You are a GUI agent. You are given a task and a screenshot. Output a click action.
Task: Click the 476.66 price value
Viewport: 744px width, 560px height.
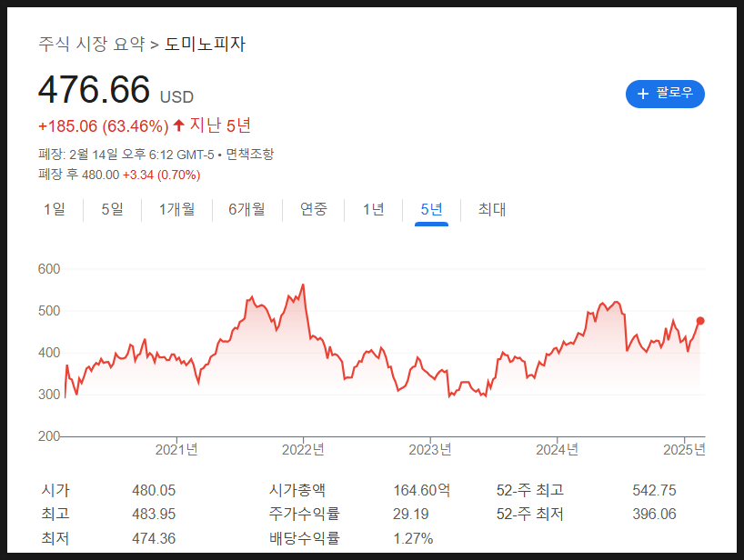(94, 90)
